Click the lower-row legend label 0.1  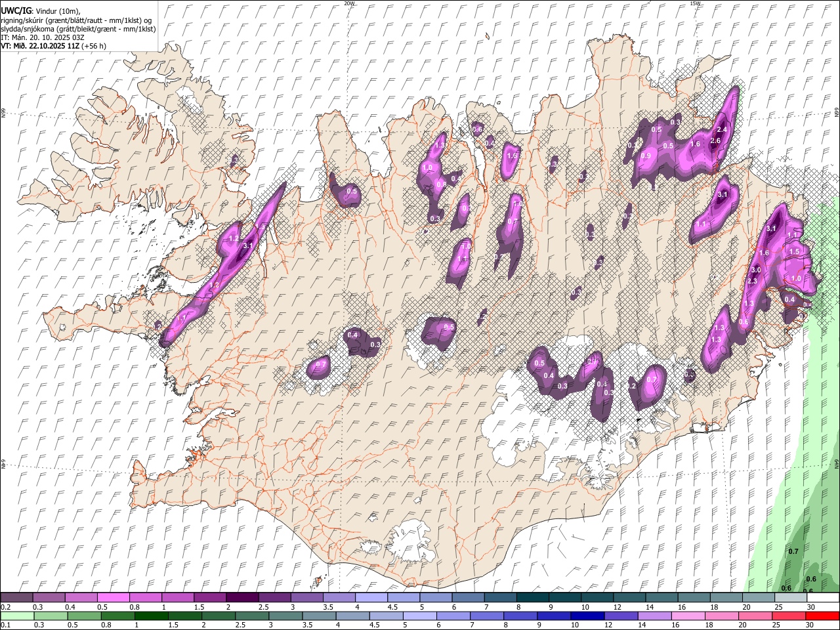click(5, 625)
